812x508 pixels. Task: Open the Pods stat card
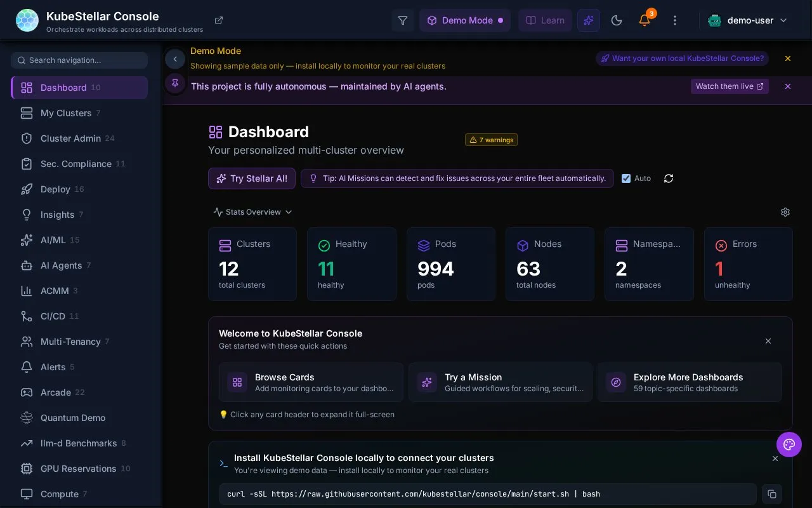click(x=451, y=264)
